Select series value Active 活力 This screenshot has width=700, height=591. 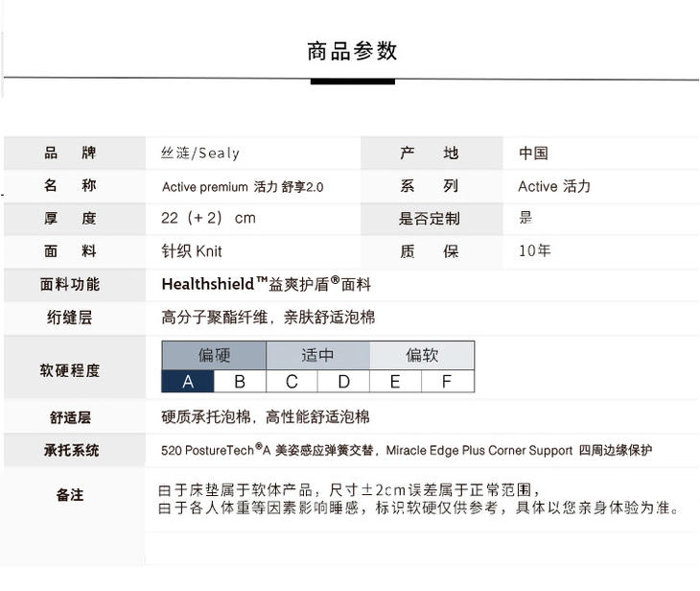(554, 186)
